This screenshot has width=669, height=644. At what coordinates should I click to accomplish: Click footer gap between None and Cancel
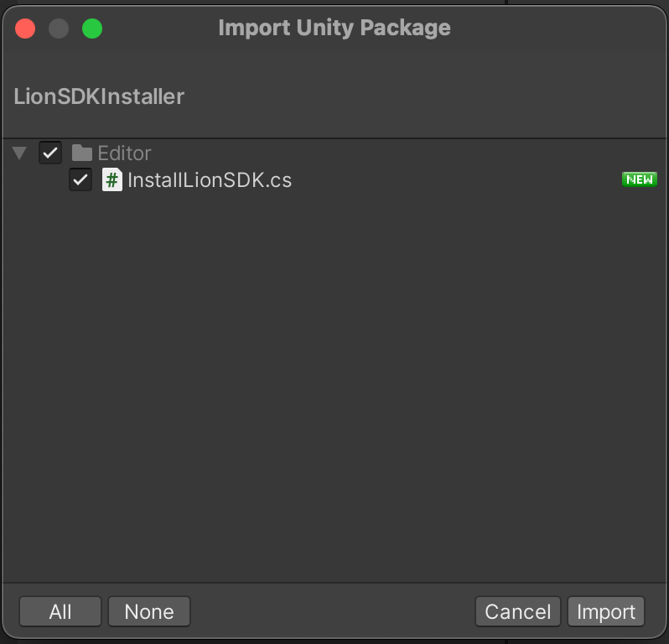[333, 611]
